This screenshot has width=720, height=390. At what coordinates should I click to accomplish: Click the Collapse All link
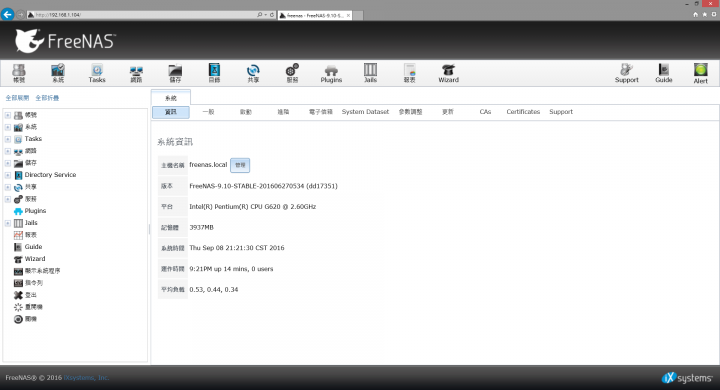[x=47, y=98]
